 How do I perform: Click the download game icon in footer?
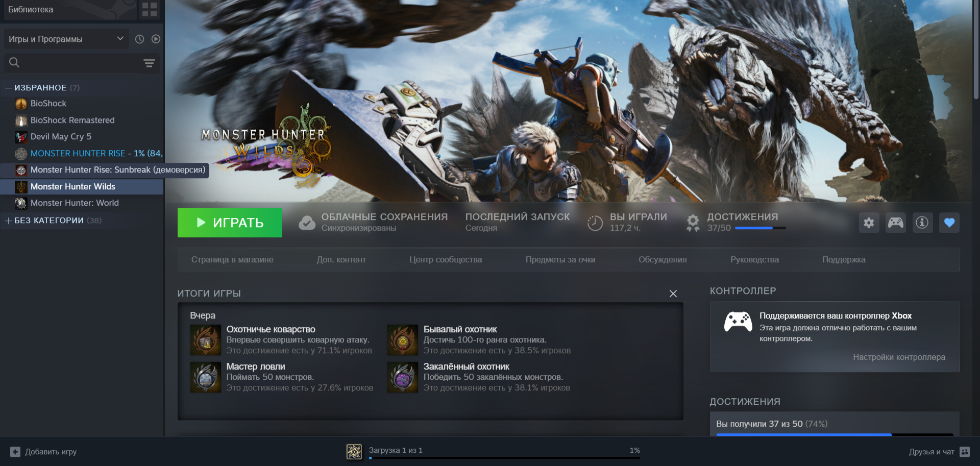[354, 452]
